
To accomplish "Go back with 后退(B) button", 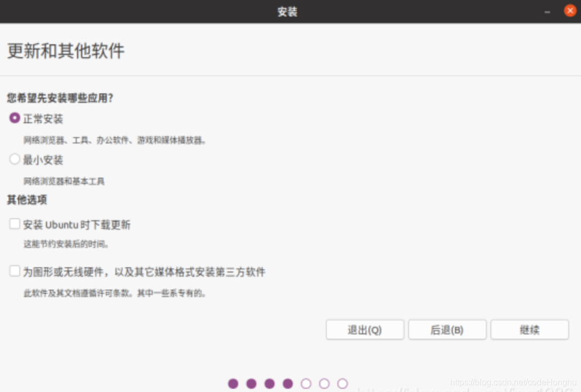I will coord(447,330).
